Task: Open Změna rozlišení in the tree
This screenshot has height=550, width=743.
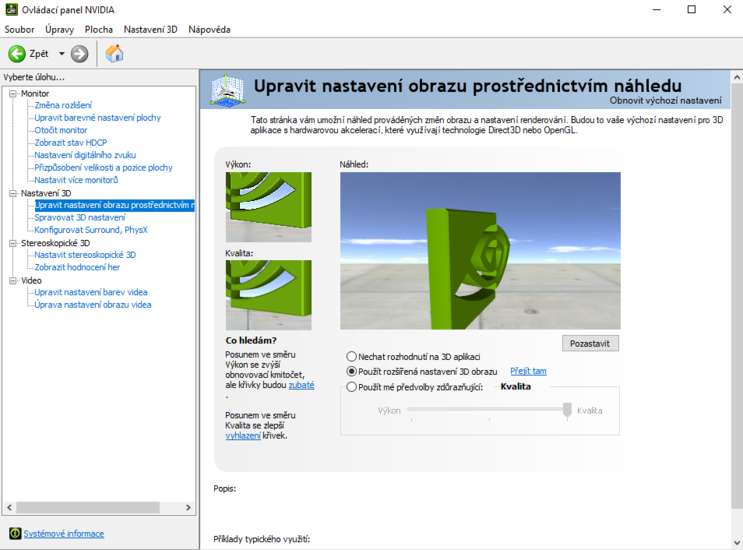Action: (x=63, y=105)
